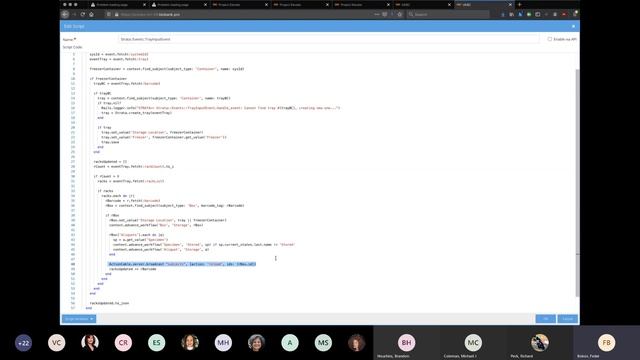Click the 'freezerContainer = context.find_subject' line
640x360 pixels.
[x=167, y=69]
